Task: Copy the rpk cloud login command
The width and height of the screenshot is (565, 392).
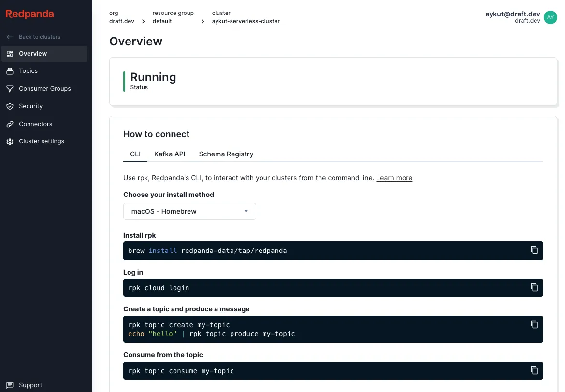Action: pos(534,287)
